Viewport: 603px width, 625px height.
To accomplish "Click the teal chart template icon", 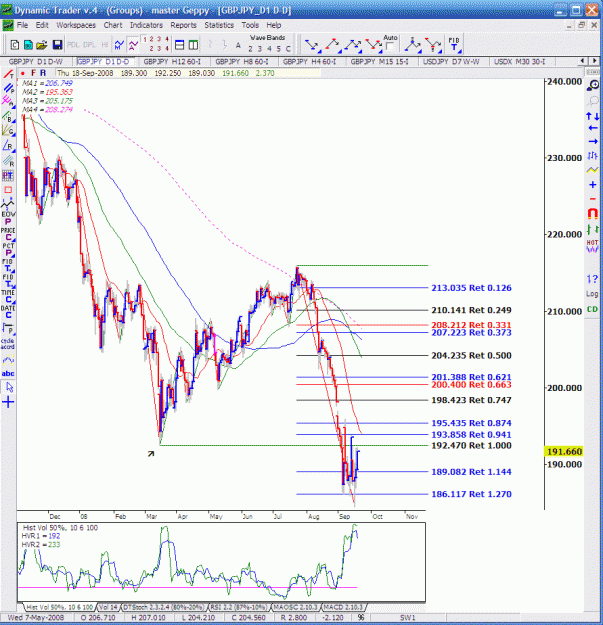I will [28, 45].
